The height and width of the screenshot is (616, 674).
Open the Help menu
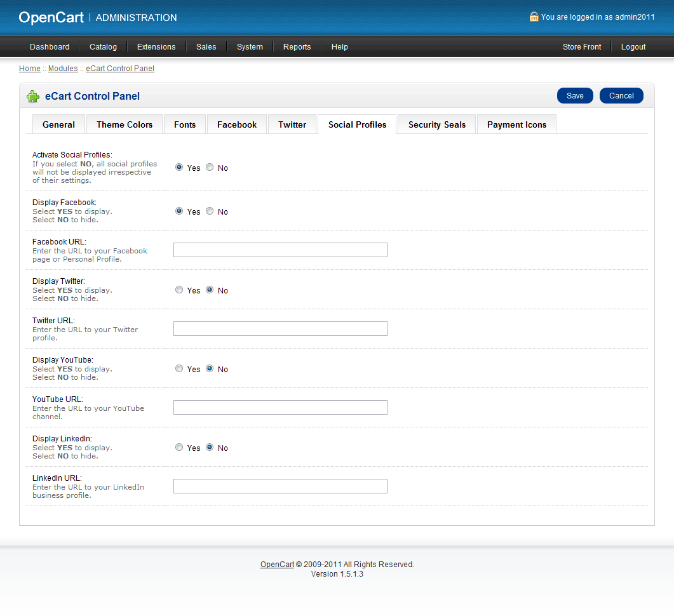click(340, 47)
